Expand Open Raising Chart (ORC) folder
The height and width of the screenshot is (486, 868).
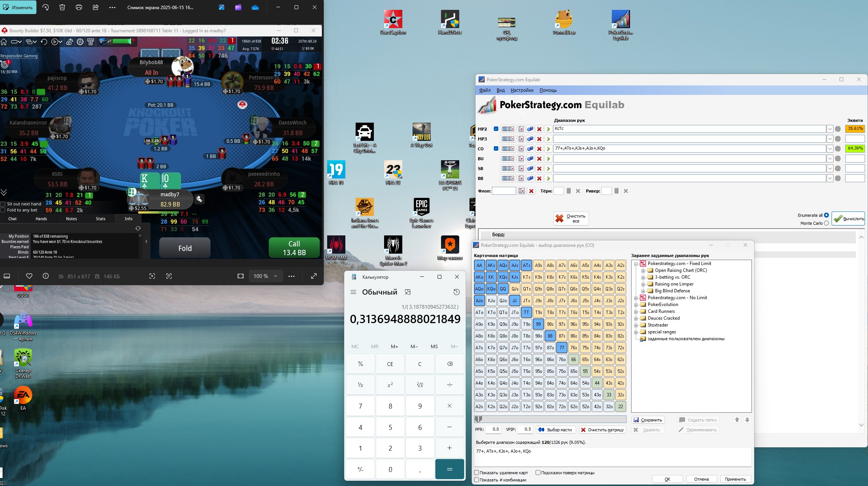(x=643, y=271)
